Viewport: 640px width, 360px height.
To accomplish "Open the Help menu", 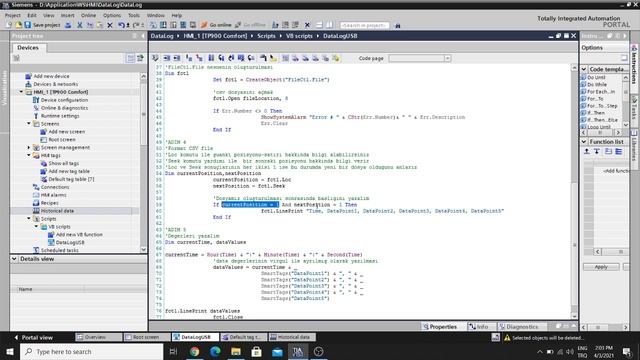I will [176, 15].
